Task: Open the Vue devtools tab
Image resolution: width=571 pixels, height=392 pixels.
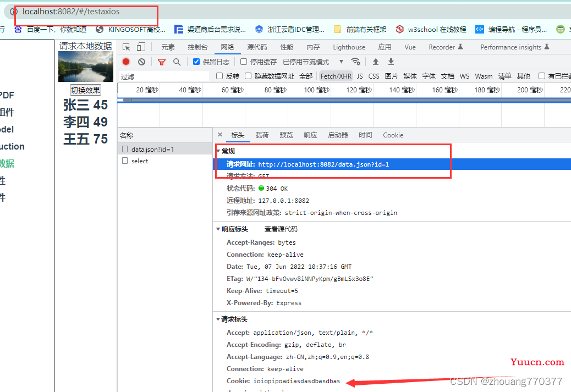Action: pos(410,47)
